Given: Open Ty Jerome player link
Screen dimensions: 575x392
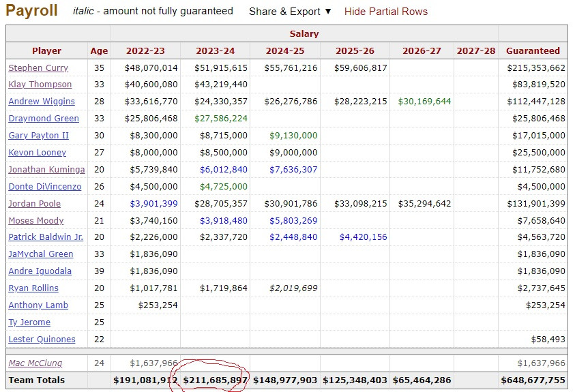Looking at the screenshot, I should point(29,322).
